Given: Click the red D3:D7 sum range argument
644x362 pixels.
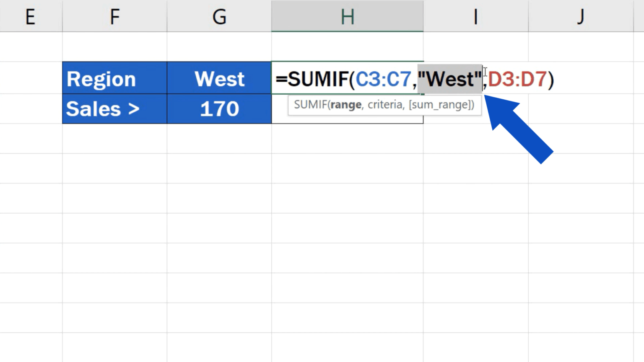Looking at the screenshot, I should [517, 79].
